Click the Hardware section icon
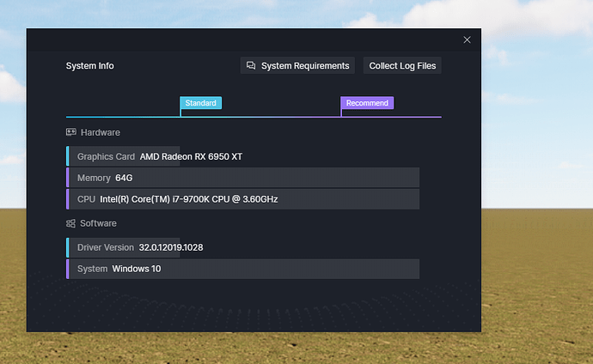The image size is (593, 364). (71, 132)
